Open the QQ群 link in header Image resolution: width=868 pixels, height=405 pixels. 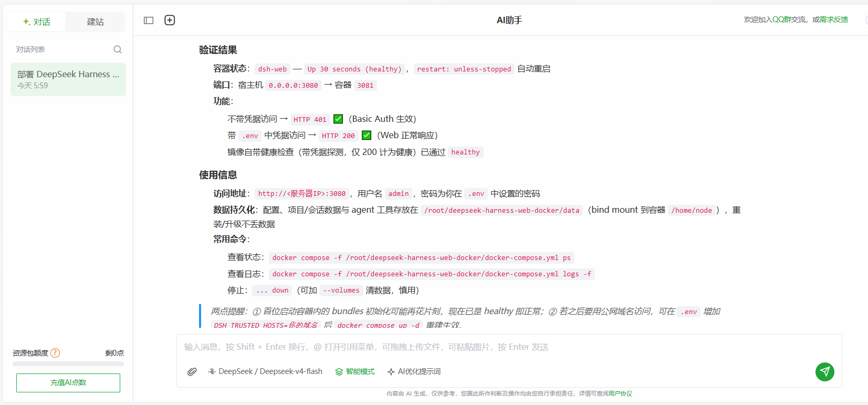click(782, 19)
